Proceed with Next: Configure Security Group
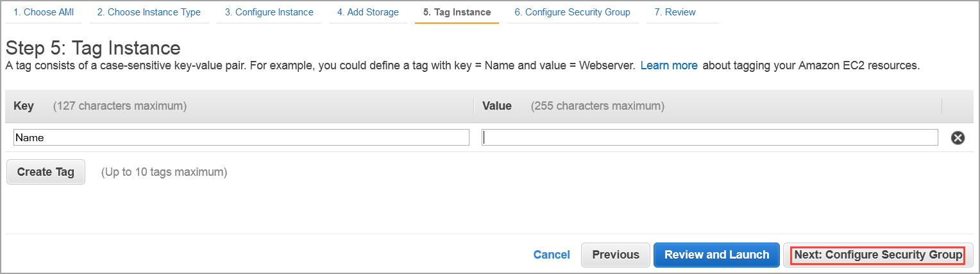Image resolution: width=980 pixels, height=274 pixels. point(878,255)
